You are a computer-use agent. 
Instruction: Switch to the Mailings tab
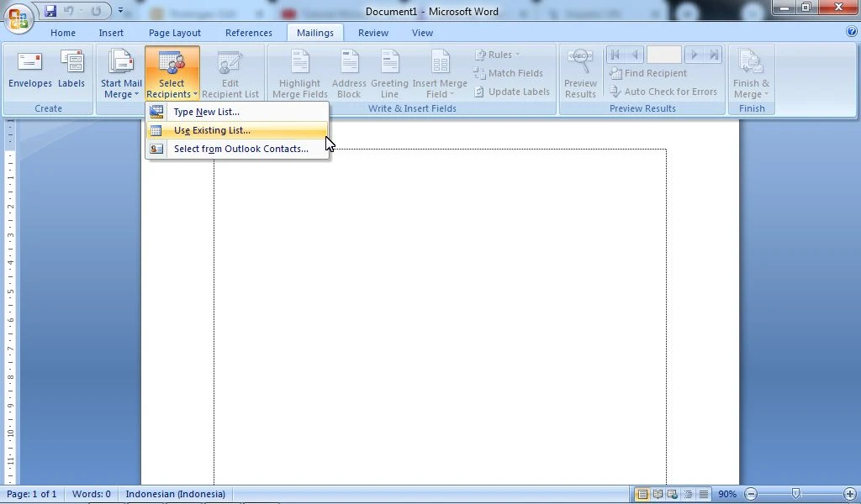click(x=315, y=33)
